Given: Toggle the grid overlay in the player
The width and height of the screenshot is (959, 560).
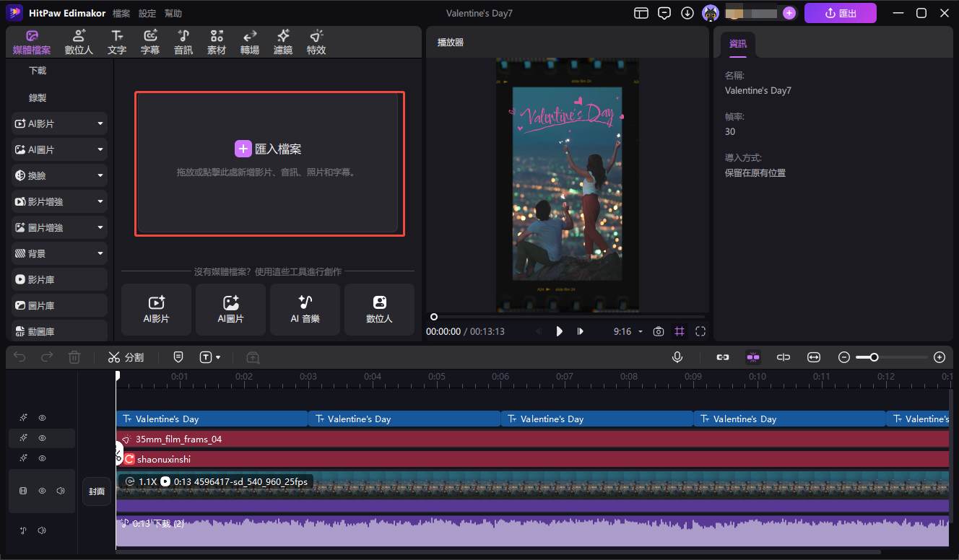Looking at the screenshot, I should pos(679,331).
